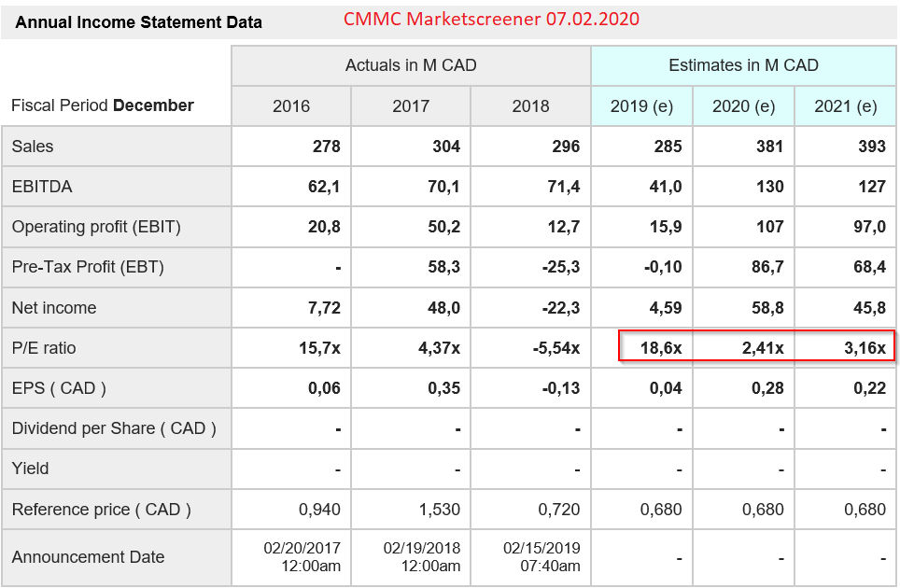The image size is (900, 588).
Task: Click the 'Pre-Tax Profit (EBT)' row label
Action: [x=88, y=267]
